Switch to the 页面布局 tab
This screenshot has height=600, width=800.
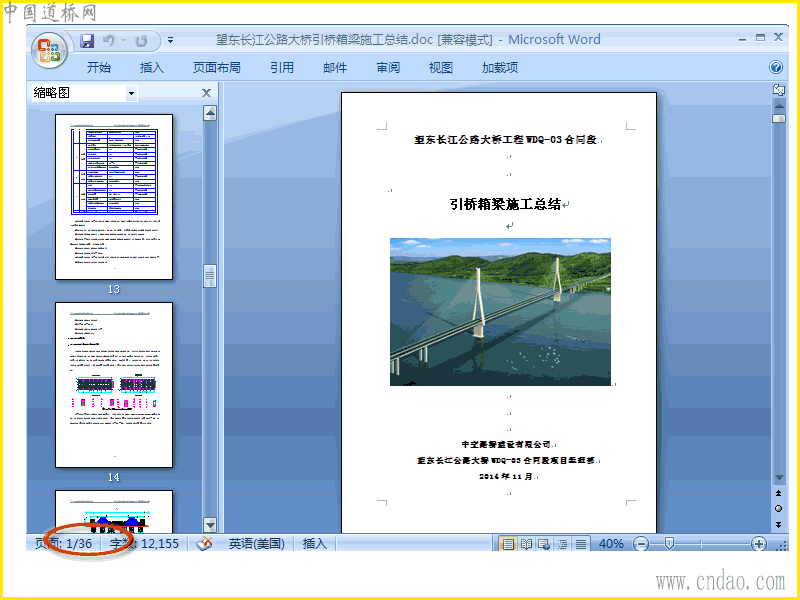216,67
